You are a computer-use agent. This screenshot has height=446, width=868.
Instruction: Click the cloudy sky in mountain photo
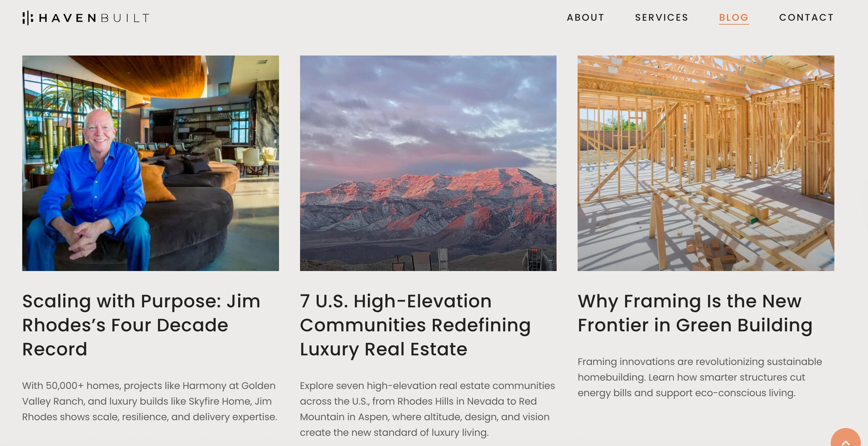click(x=428, y=110)
